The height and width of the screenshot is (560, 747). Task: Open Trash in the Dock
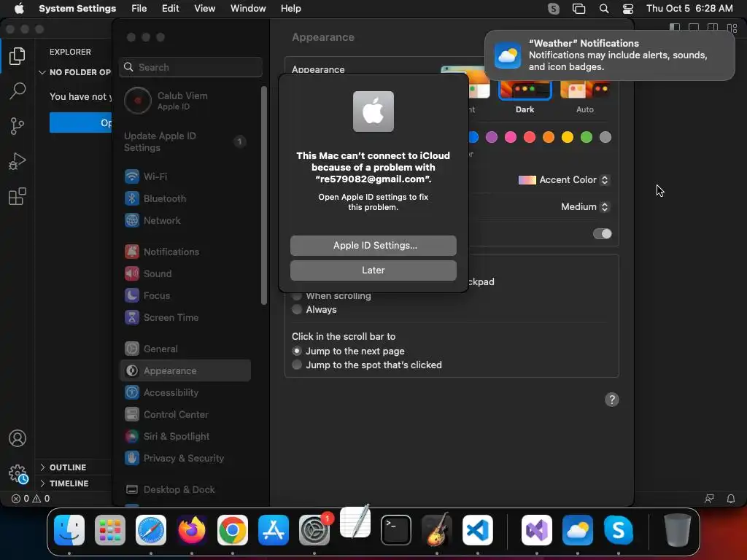(x=678, y=530)
